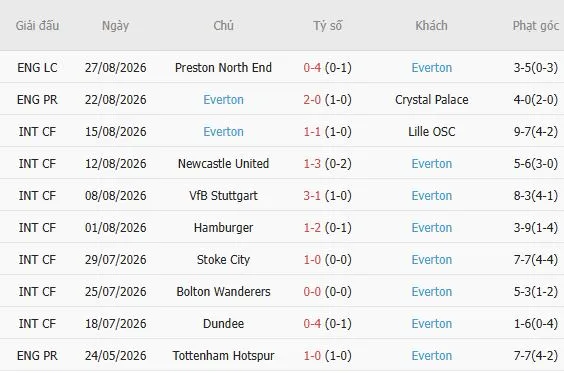Click the Dundee team name
Viewport: 564px width, 373px height.
click(223, 324)
